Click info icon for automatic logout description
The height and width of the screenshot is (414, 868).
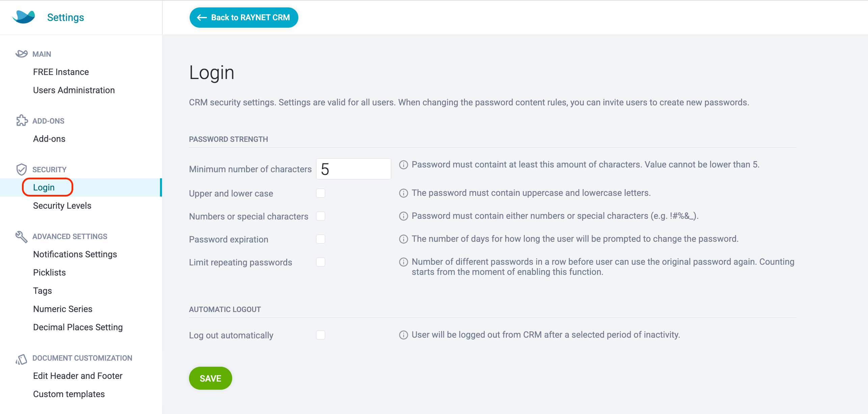403,335
